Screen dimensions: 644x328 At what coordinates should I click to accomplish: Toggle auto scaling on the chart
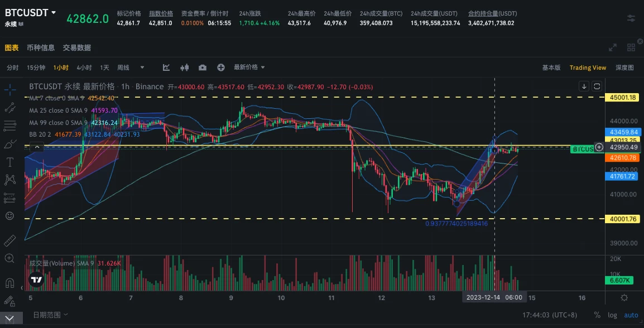point(631,315)
